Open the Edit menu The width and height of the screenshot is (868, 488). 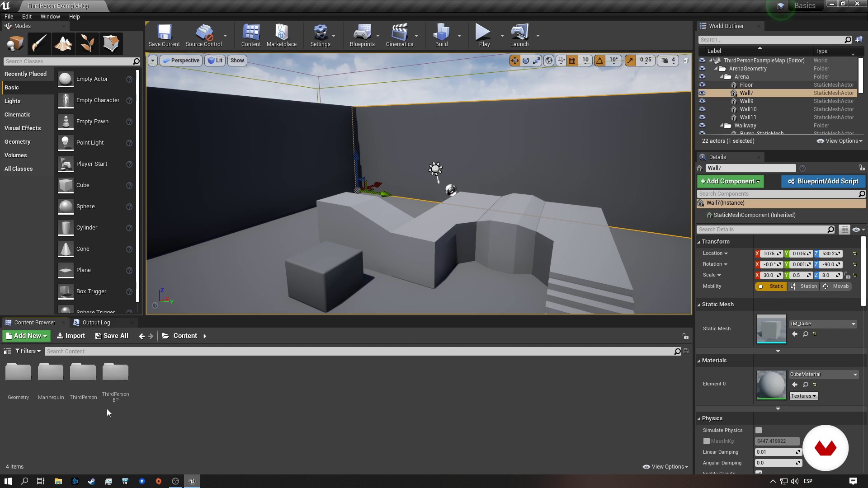click(x=27, y=17)
